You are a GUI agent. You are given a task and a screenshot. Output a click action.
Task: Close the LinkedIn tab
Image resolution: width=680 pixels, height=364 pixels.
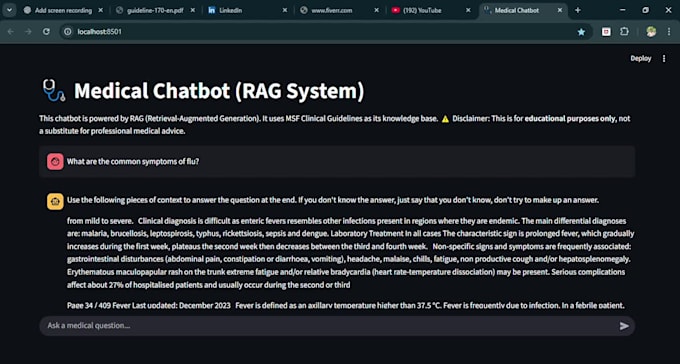tap(284, 10)
